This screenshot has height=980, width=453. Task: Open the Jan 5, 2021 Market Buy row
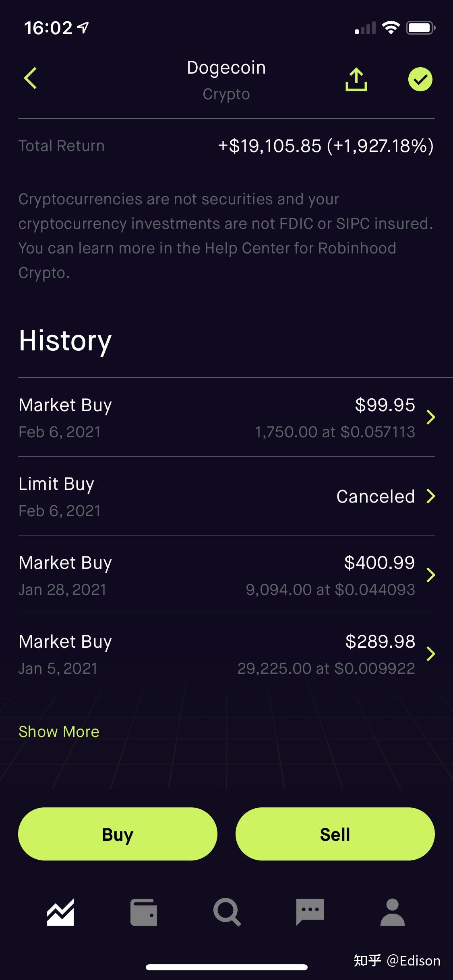pos(226,654)
